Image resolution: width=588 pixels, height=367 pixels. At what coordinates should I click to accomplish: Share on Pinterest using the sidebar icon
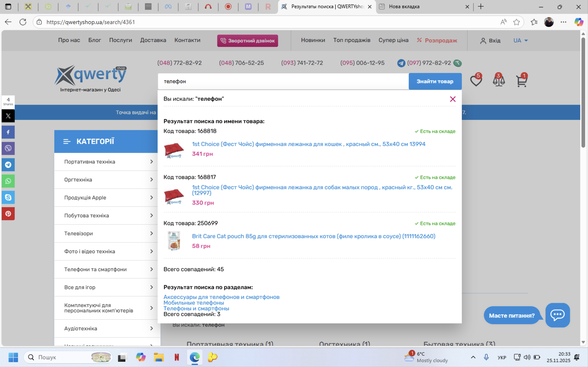tap(8, 214)
